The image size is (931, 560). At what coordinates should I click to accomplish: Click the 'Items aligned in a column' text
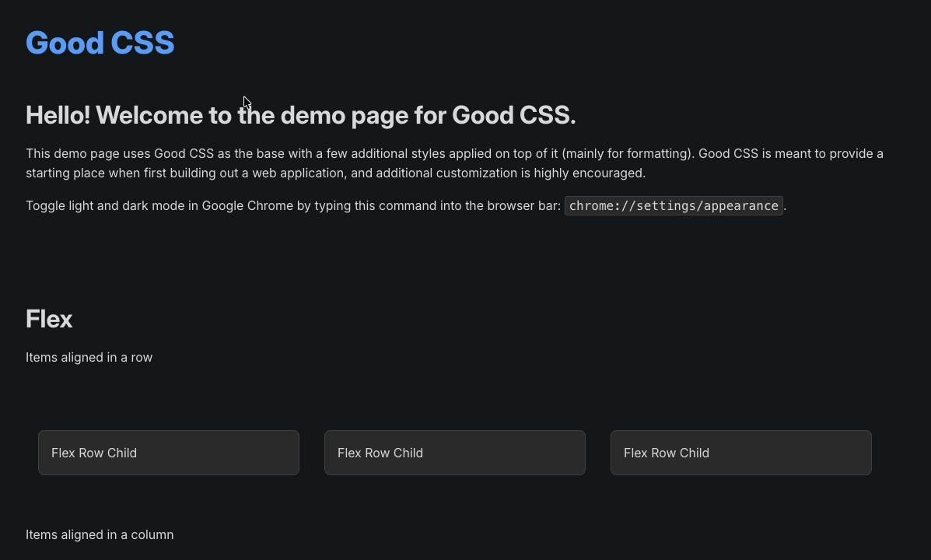coord(100,534)
